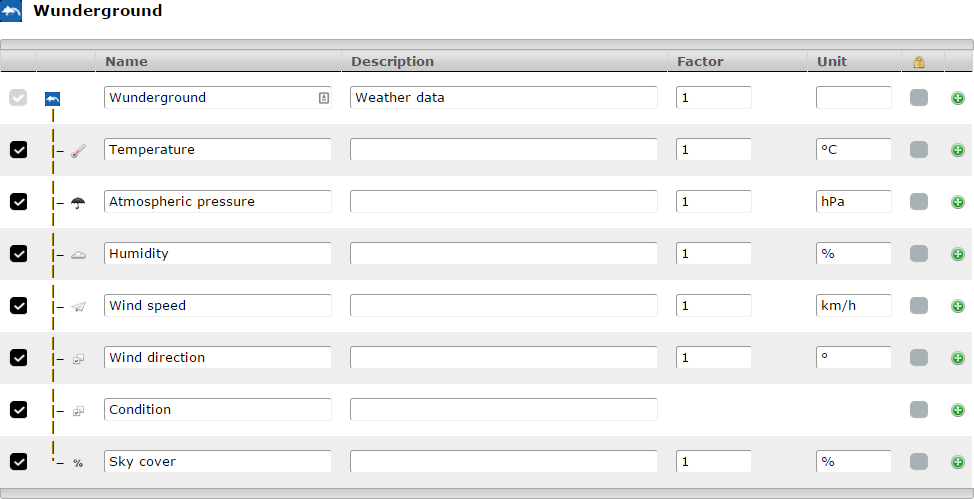Toggle the lock box on Wind speed row
974x499 pixels.
(x=919, y=306)
